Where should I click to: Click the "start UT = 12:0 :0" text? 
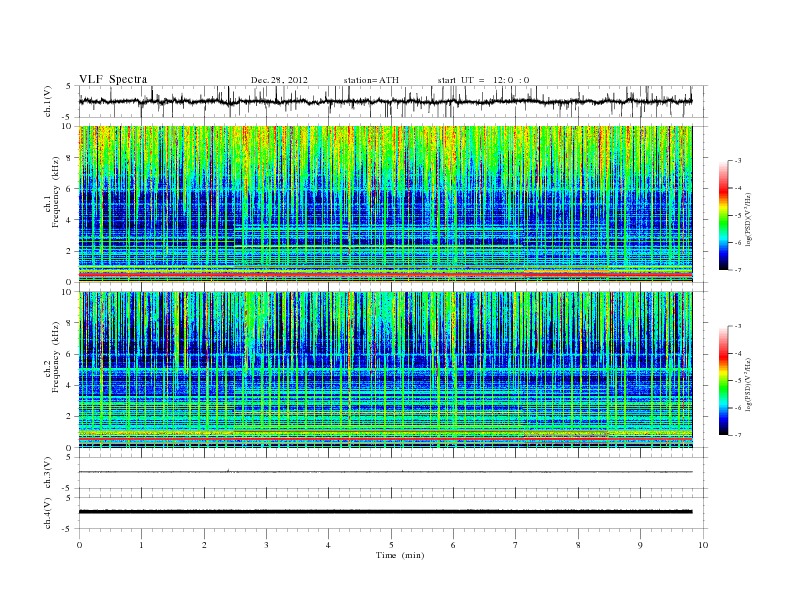[483, 80]
